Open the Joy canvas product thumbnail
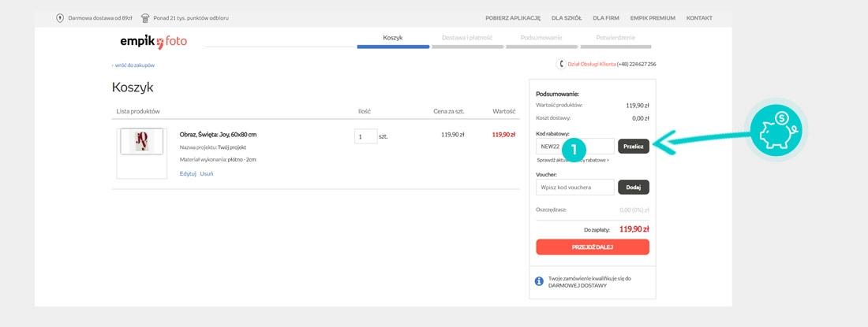868x327 pixels. click(x=141, y=142)
